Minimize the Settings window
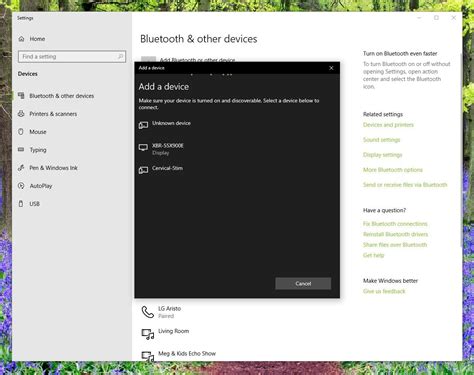Image resolution: width=474 pixels, height=375 pixels. (419, 18)
